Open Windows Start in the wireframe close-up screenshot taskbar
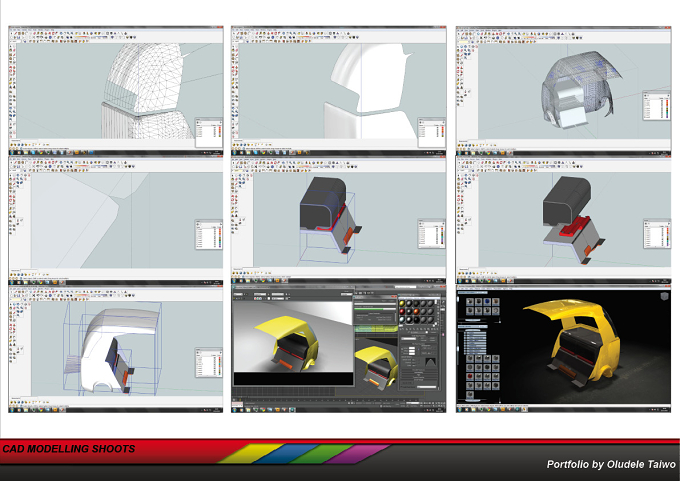Screen dimensions: 680x481 12,153
